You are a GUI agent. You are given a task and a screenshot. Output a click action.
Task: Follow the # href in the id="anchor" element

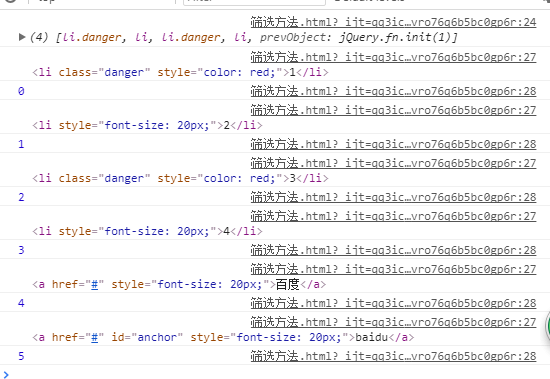(94, 337)
